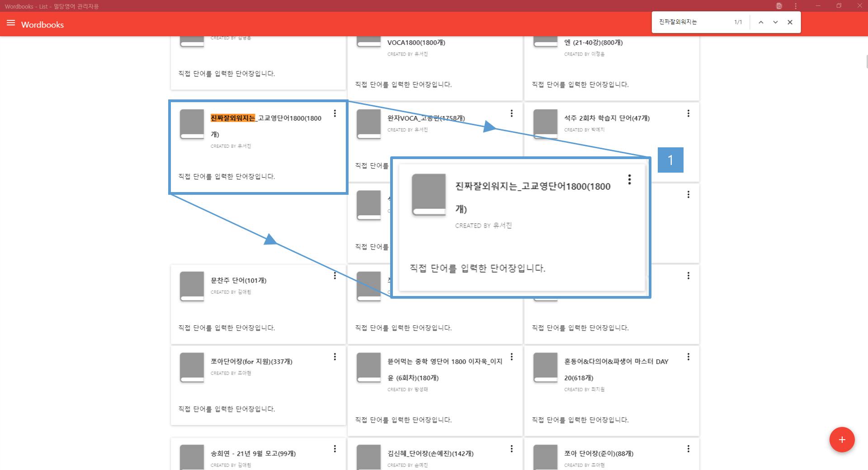Click CREATED BY label on 혼동어&다의어&파생어 card

click(584, 390)
